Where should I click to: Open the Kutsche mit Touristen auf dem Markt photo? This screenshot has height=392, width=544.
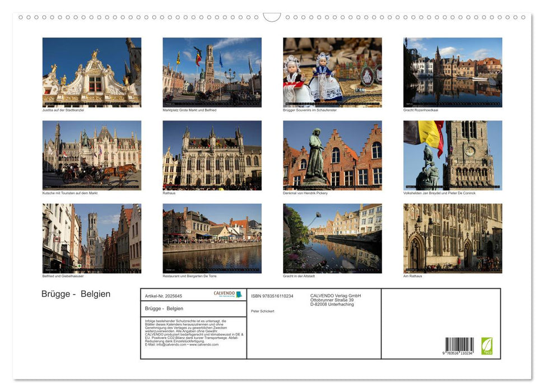[x=91, y=155]
